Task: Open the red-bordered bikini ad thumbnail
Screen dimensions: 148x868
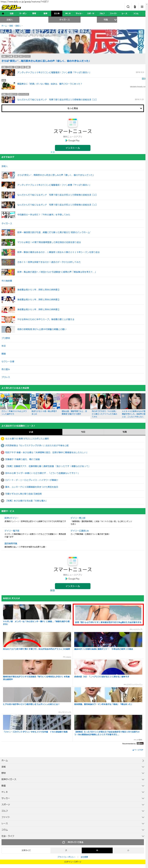Action: (x=108, y=614)
